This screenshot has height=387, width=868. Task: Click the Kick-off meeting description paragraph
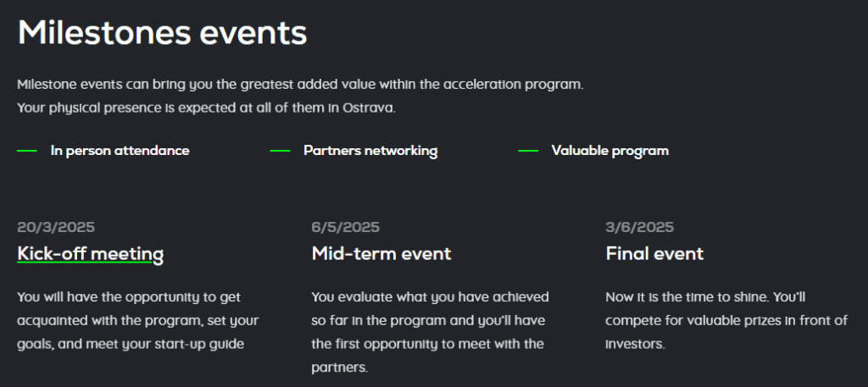pos(137,321)
